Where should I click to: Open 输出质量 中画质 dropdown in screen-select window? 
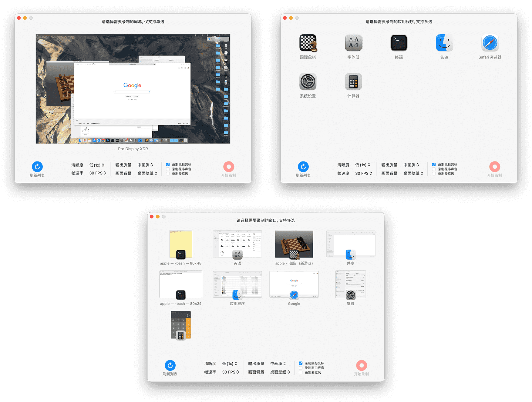(x=145, y=165)
